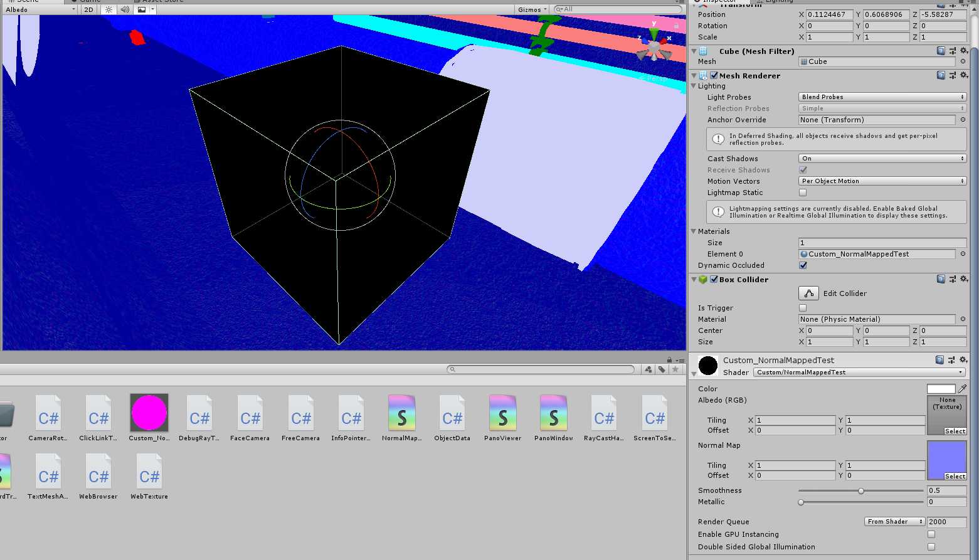
Task: Select WebBrowser script asset icon
Action: [x=98, y=471]
